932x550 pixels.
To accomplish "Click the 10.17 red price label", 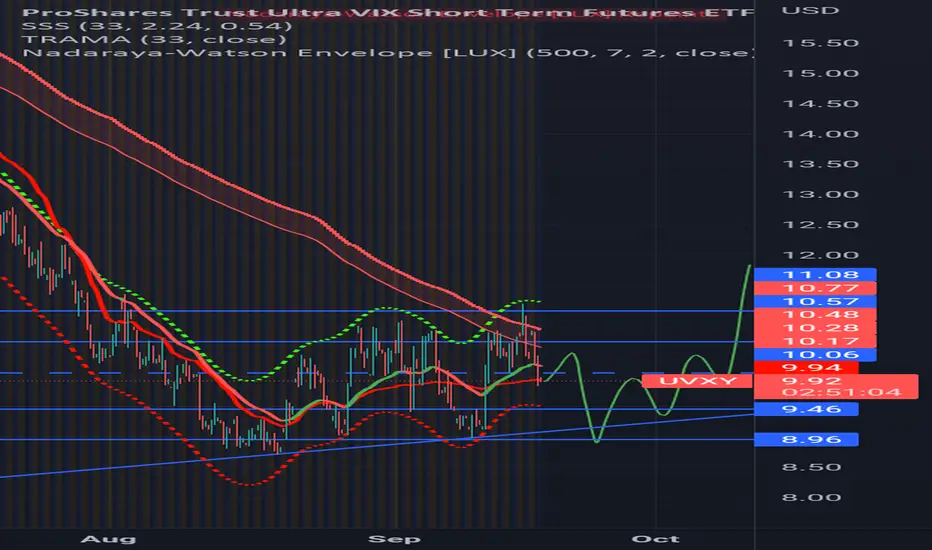I will (815, 341).
